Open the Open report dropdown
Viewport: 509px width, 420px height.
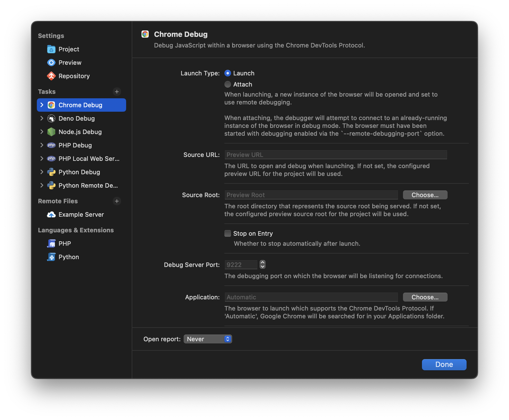click(x=208, y=339)
